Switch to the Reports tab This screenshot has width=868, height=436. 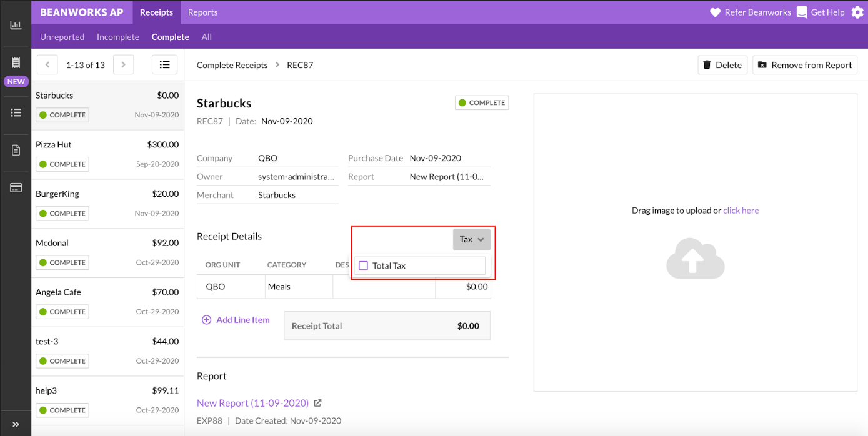(x=202, y=12)
